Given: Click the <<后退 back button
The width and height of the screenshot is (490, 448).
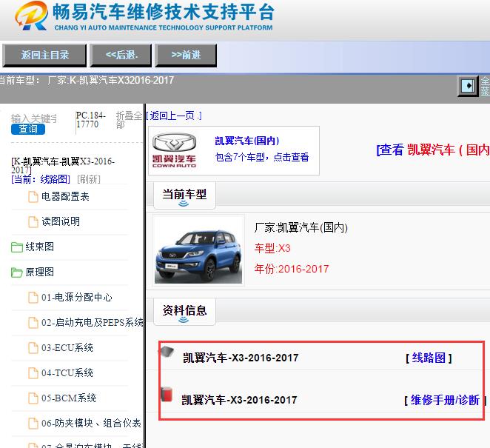Looking at the screenshot, I should tap(121, 56).
